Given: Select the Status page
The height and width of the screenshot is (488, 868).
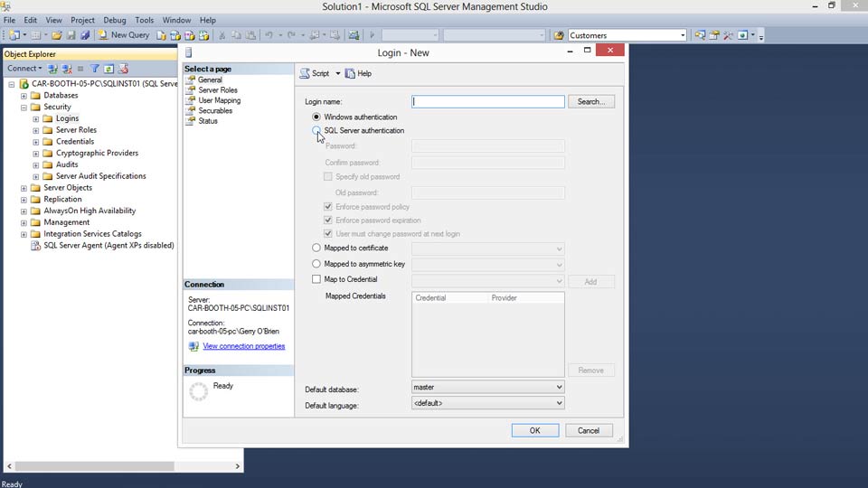Looking at the screenshot, I should 208,121.
